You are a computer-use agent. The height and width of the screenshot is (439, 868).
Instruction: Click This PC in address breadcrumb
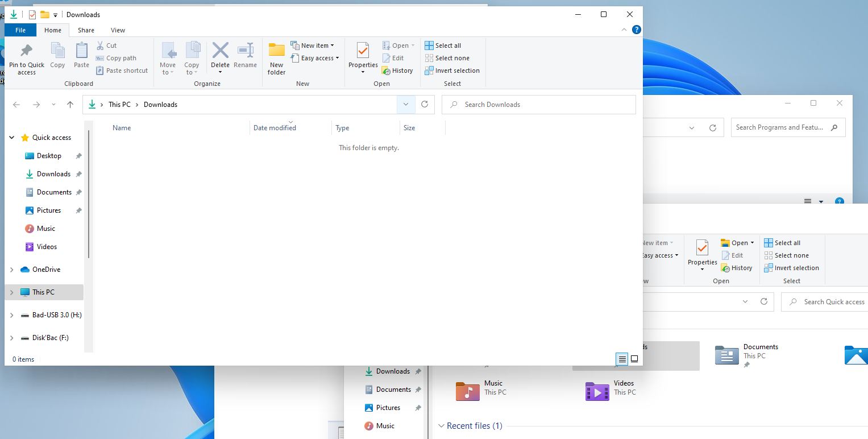point(119,105)
